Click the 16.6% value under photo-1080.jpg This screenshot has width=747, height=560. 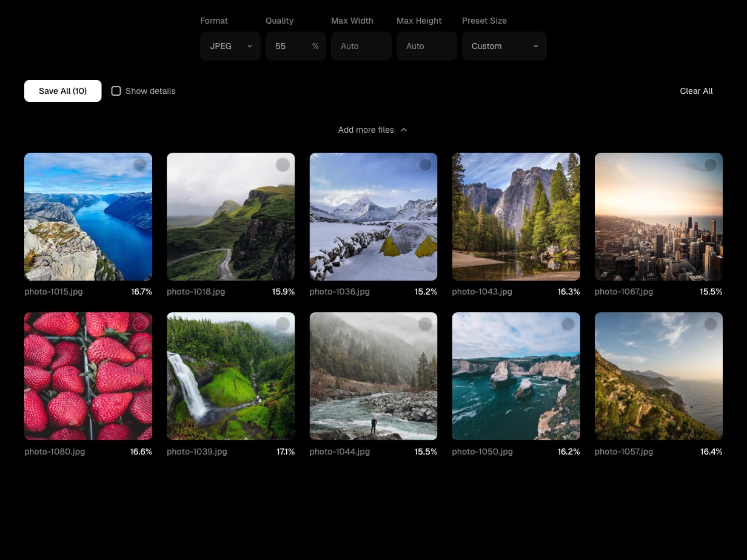[141, 452]
